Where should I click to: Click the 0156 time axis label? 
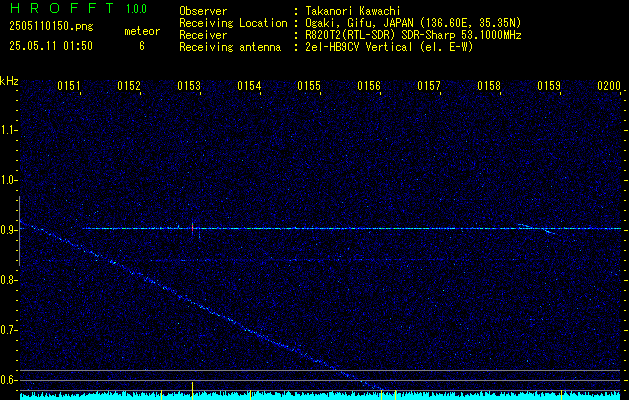369,86
